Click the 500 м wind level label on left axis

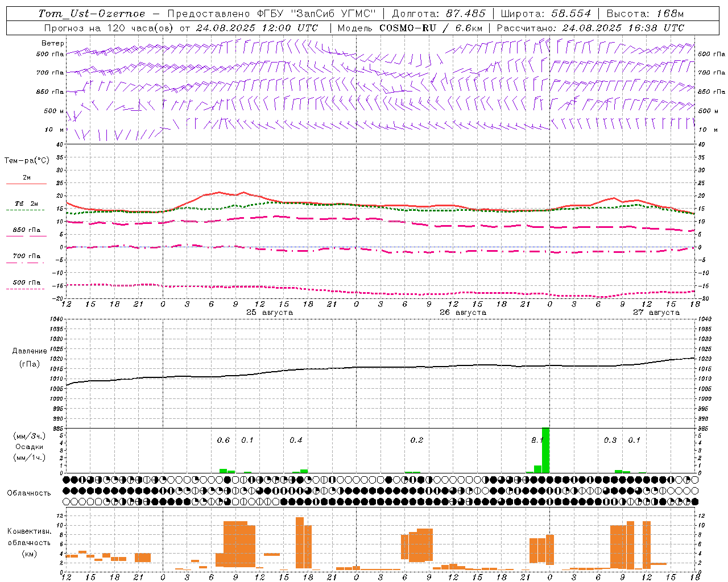point(54,111)
